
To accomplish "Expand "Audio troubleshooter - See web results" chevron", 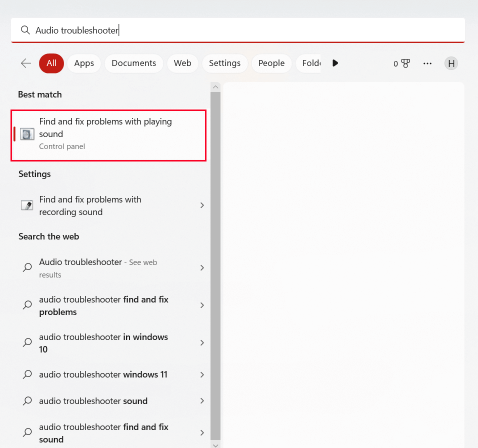I will 202,268.
